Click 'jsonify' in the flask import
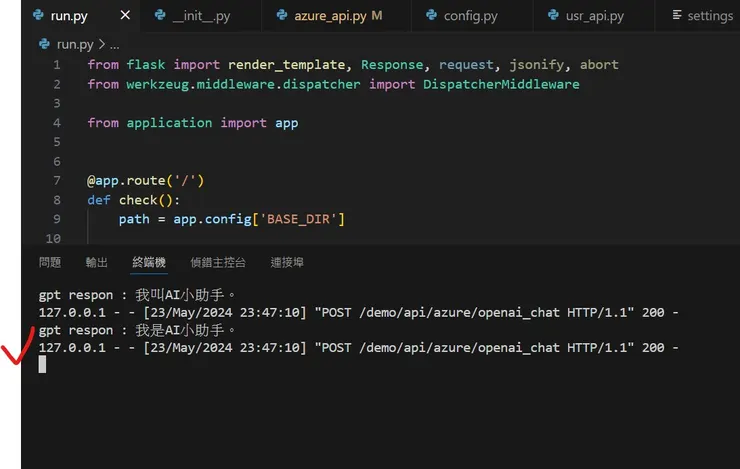Image resolution: width=740 pixels, height=469 pixels. point(537,65)
